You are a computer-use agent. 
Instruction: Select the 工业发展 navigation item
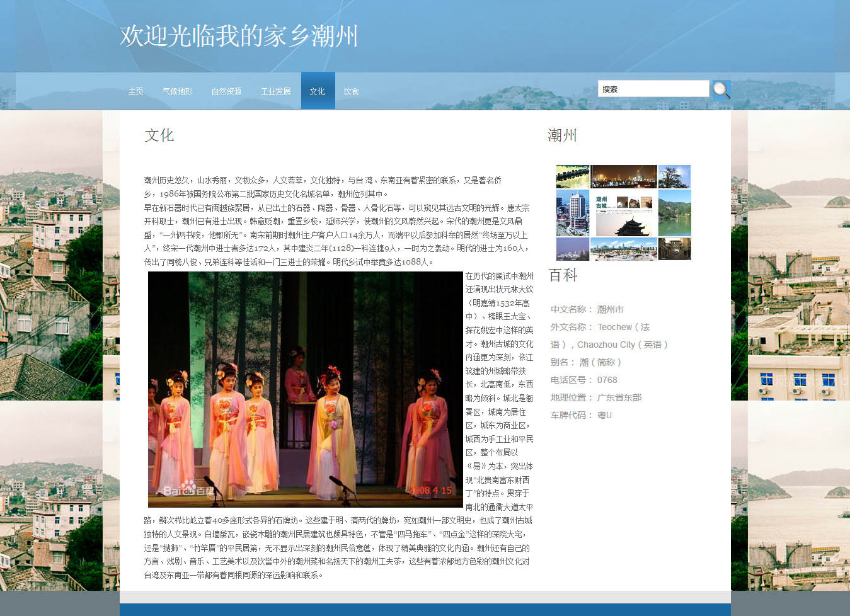275,91
